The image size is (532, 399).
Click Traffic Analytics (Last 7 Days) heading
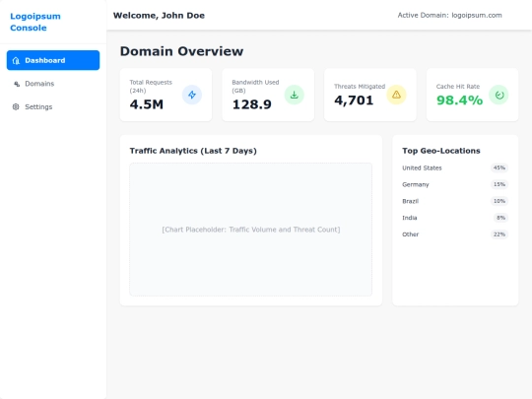[x=193, y=151]
